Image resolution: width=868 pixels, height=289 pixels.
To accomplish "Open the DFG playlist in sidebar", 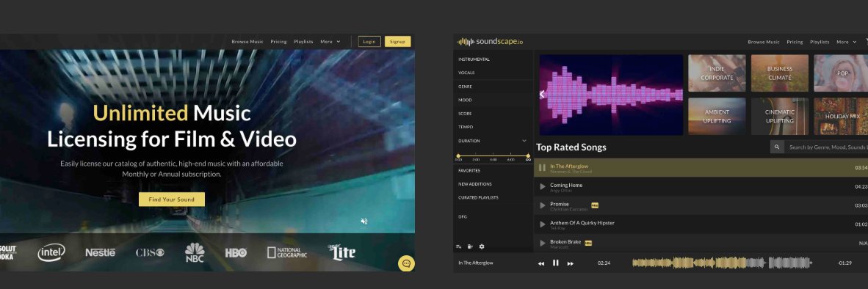I will pos(462,216).
